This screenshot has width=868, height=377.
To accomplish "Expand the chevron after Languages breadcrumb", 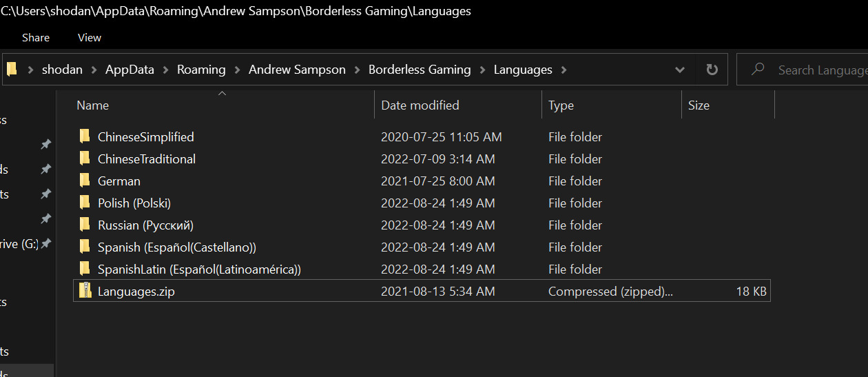I will pos(564,70).
